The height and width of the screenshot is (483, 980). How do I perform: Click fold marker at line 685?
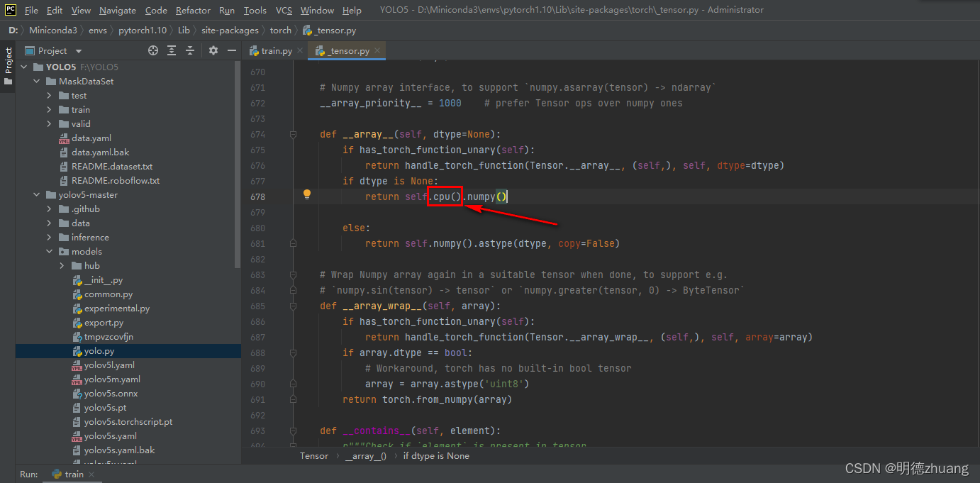[292, 306]
